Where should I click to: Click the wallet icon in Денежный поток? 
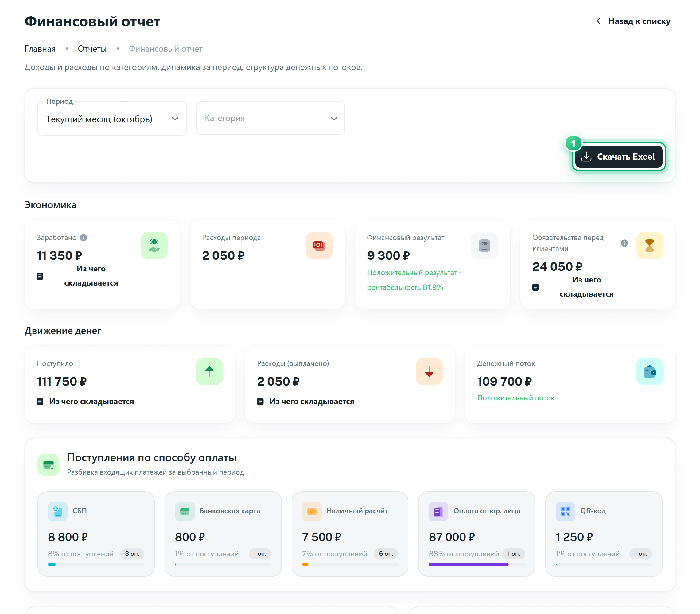[x=649, y=371]
